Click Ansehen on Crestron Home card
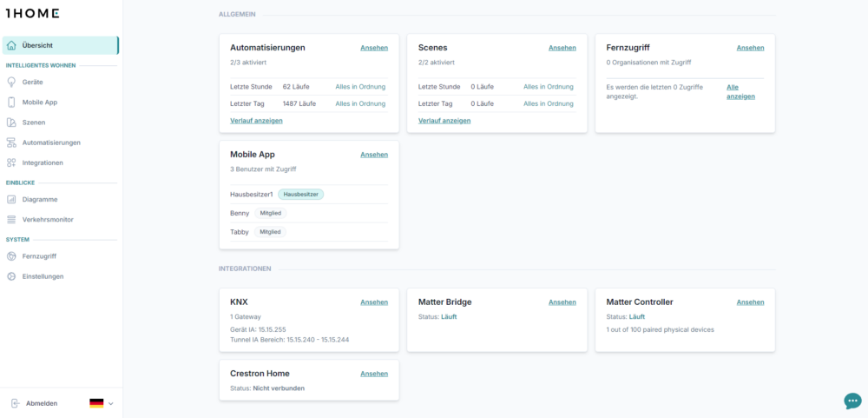868x418 pixels. click(x=374, y=375)
